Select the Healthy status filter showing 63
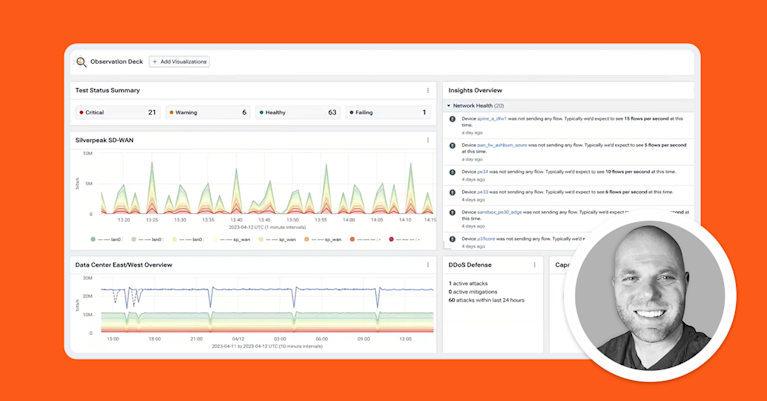The image size is (767, 401). click(x=298, y=112)
